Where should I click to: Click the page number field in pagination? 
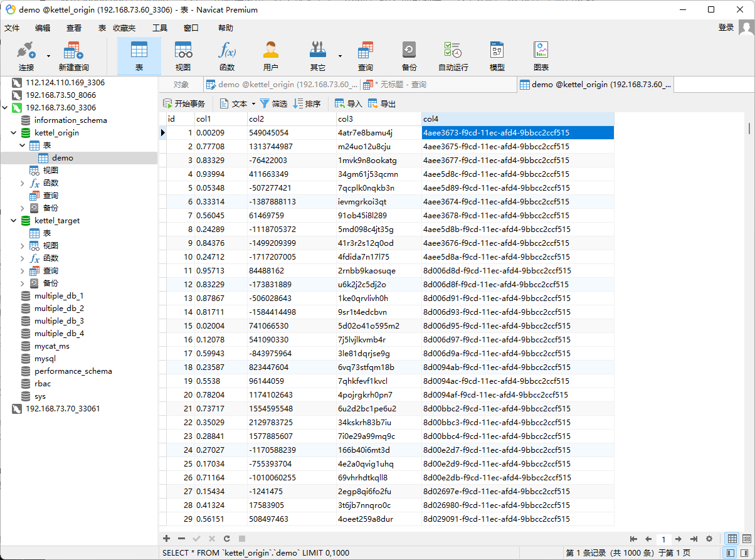click(x=663, y=539)
